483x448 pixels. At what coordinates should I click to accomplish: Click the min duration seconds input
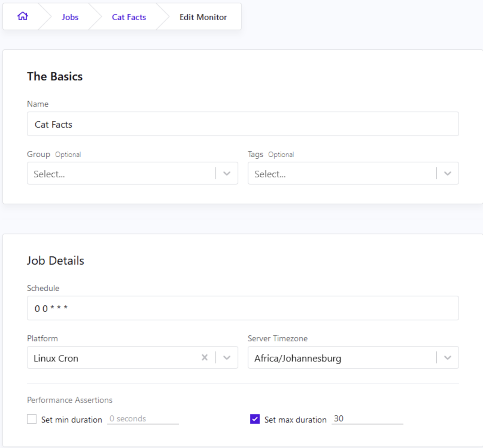143,419
